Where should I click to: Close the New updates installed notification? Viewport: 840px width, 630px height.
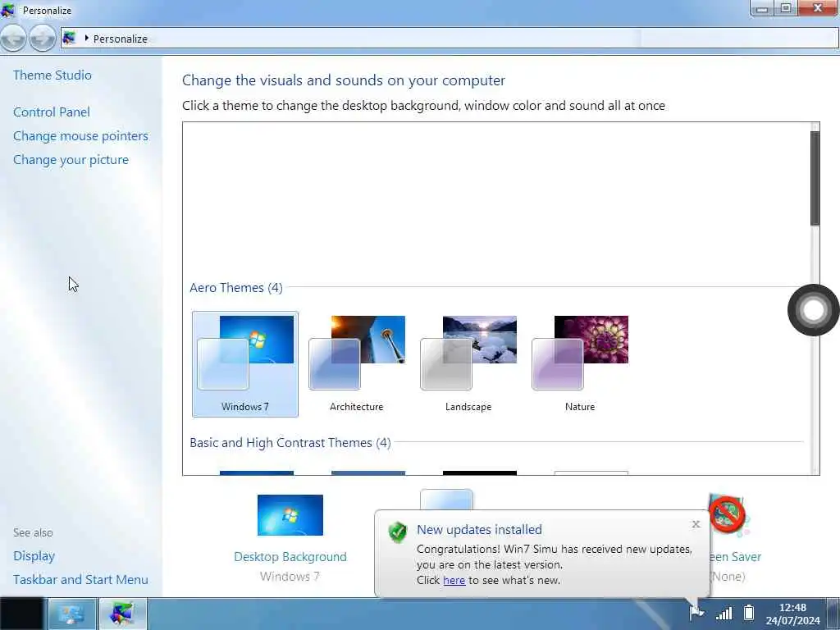pyautogui.click(x=696, y=524)
